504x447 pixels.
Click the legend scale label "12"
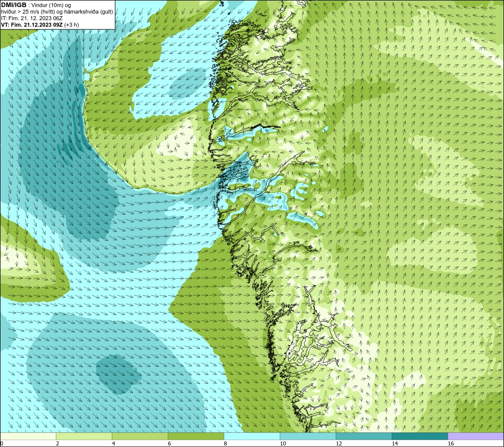pyautogui.click(x=339, y=444)
